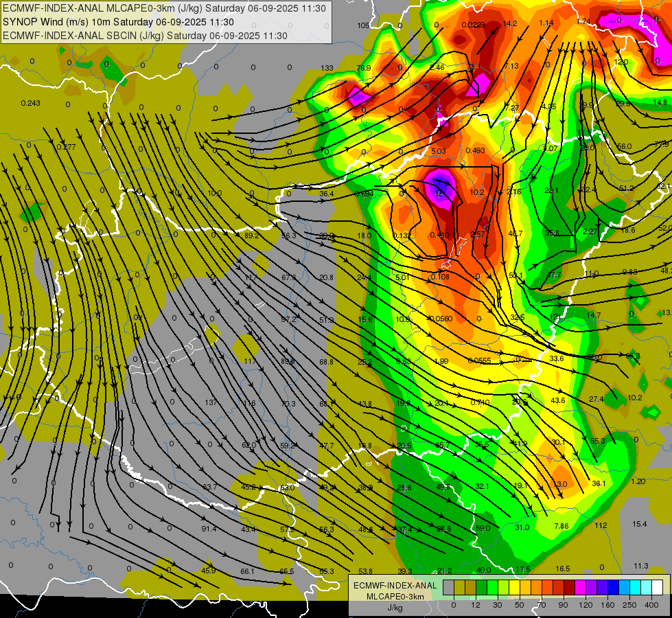The height and width of the screenshot is (618, 672).
Task: Click the J/kg unit label in legend
Action: pyautogui.click(x=395, y=608)
